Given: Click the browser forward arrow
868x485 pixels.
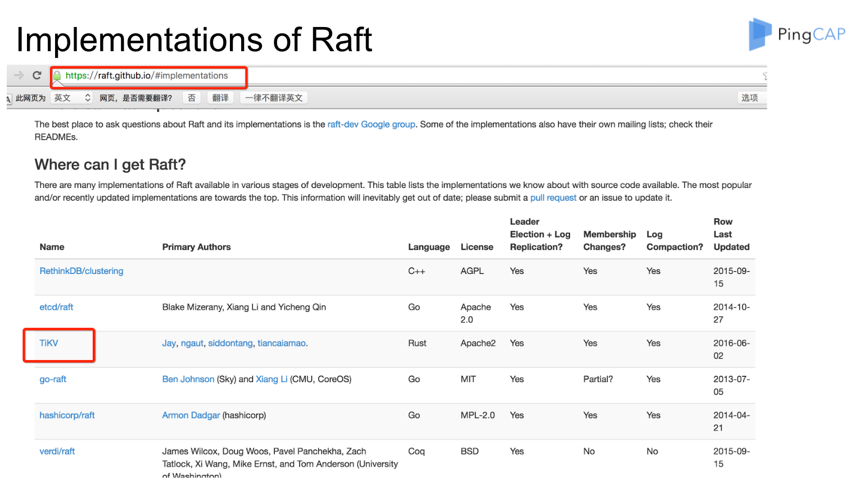Looking at the screenshot, I should [x=19, y=75].
